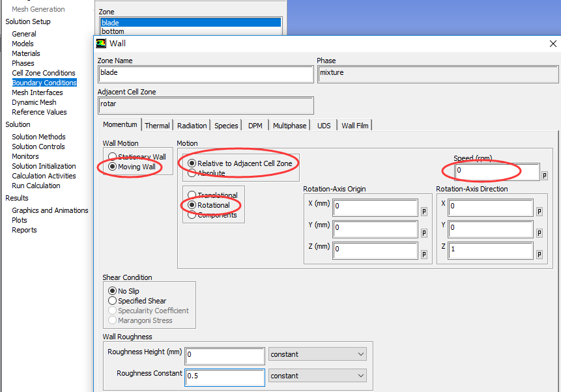The height and width of the screenshot is (392, 561).
Task: Open Solution Initialization in the tree
Action: (x=44, y=166)
